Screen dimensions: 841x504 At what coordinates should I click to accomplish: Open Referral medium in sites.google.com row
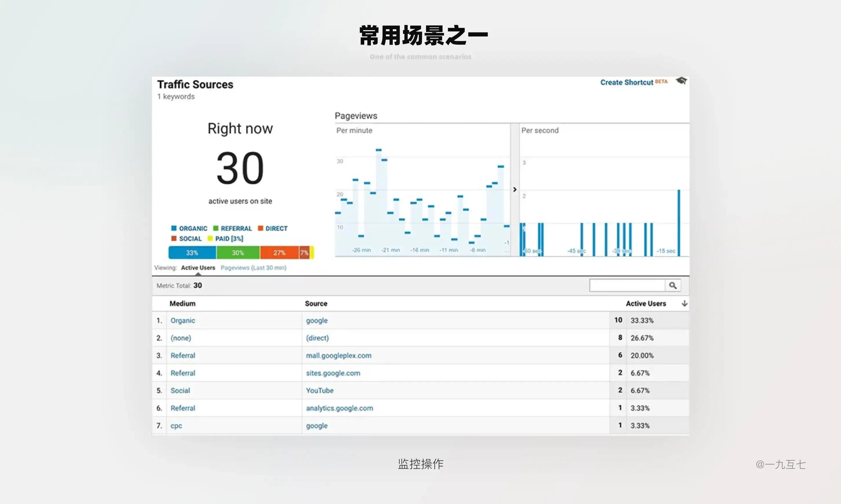(x=183, y=373)
